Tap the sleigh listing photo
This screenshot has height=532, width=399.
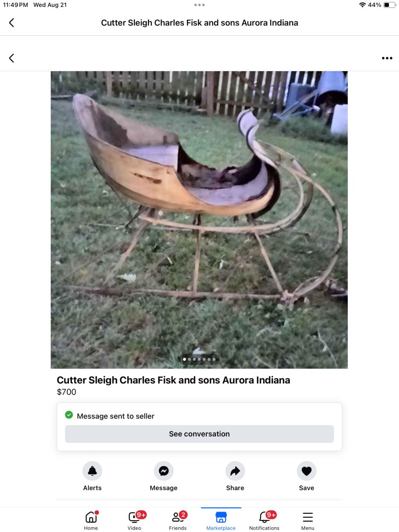(x=199, y=220)
